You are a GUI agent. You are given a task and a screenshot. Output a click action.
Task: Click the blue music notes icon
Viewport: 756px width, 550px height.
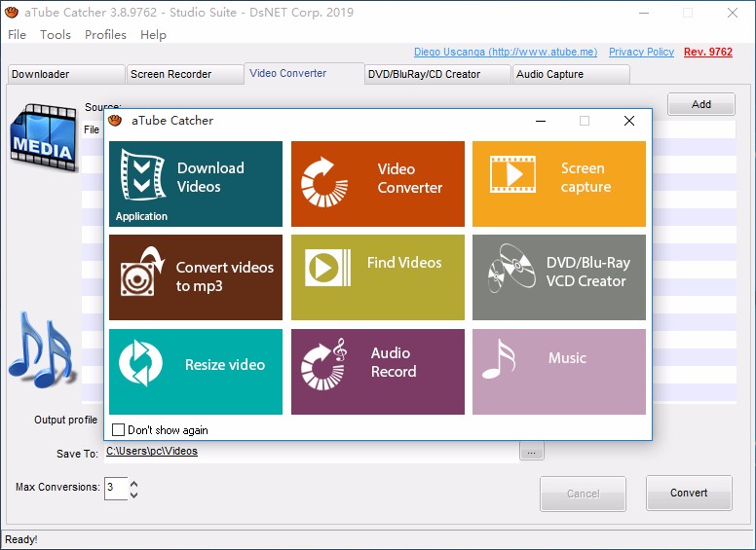click(42, 350)
